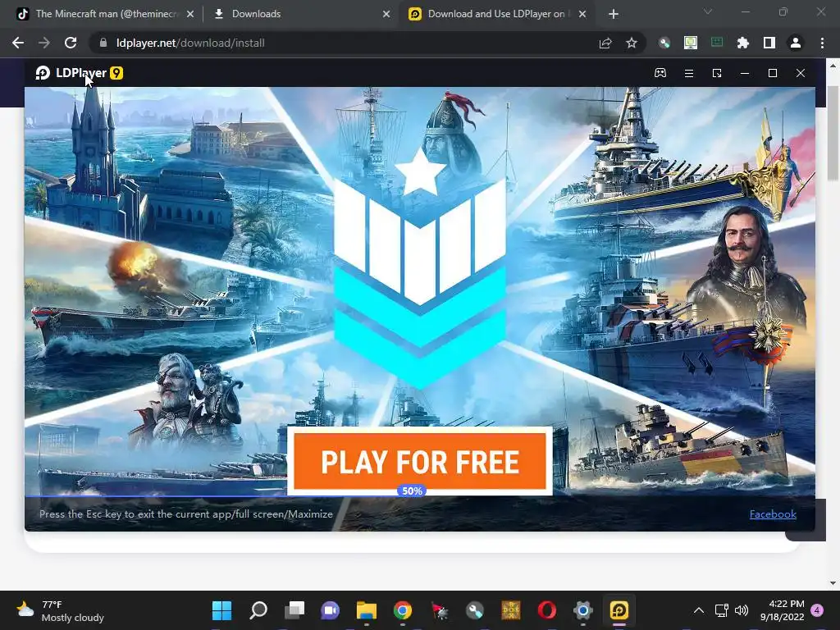
Task: Open clock and date 4:22 PM
Action: (782, 610)
